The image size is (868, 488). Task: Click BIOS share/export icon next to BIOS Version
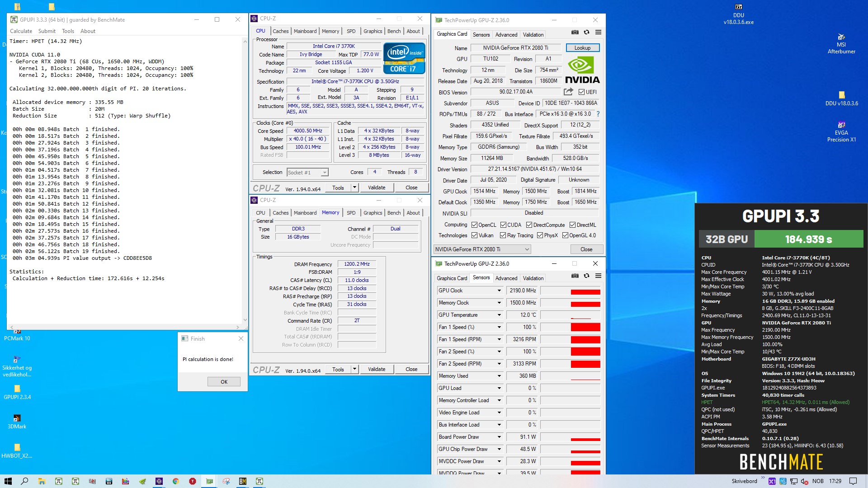point(568,92)
